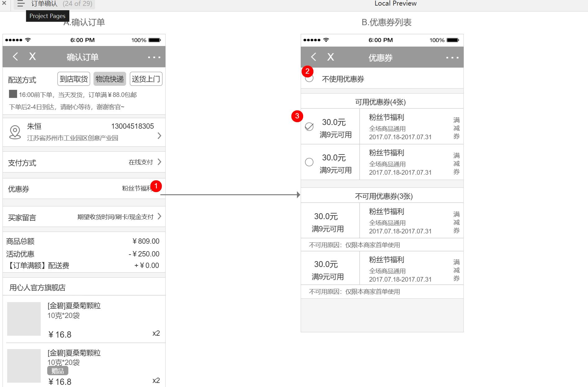The height and width of the screenshot is (387, 588).
Task: Click address 江苏省苏州市工业园区创意产业园
Action: (x=73, y=138)
